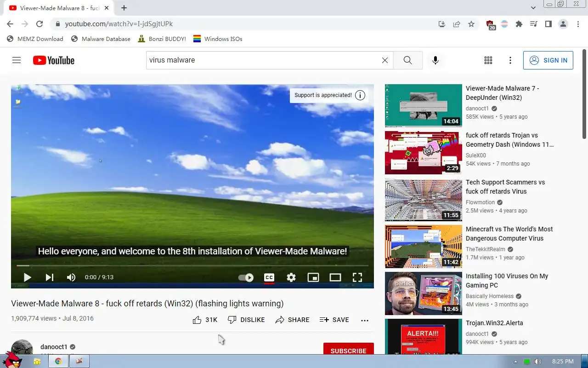This screenshot has height=368, width=588.
Task: Open player settings gear
Action: (291, 277)
